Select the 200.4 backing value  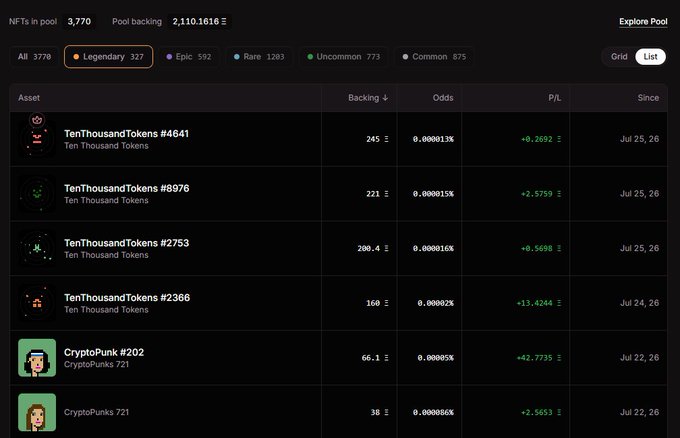coord(373,248)
